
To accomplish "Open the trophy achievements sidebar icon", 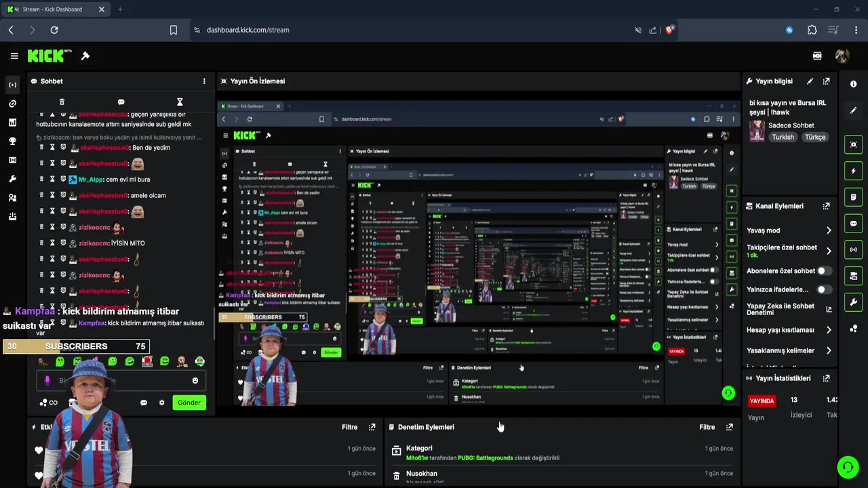I will point(12,142).
